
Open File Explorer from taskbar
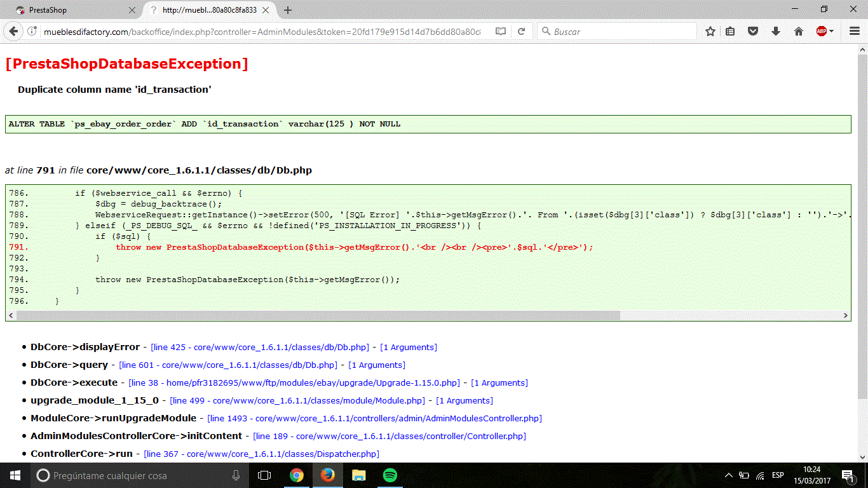359,475
